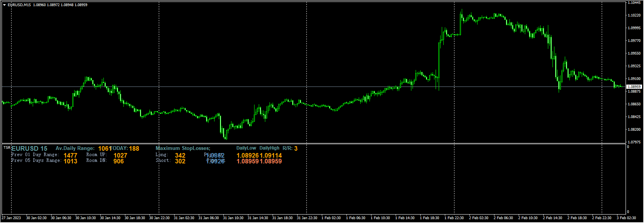Image resolution: width=644 pixels, height=223 pixels.
Task: Click the 2 Feb 22:30 time label
Action: click(602, 218)
